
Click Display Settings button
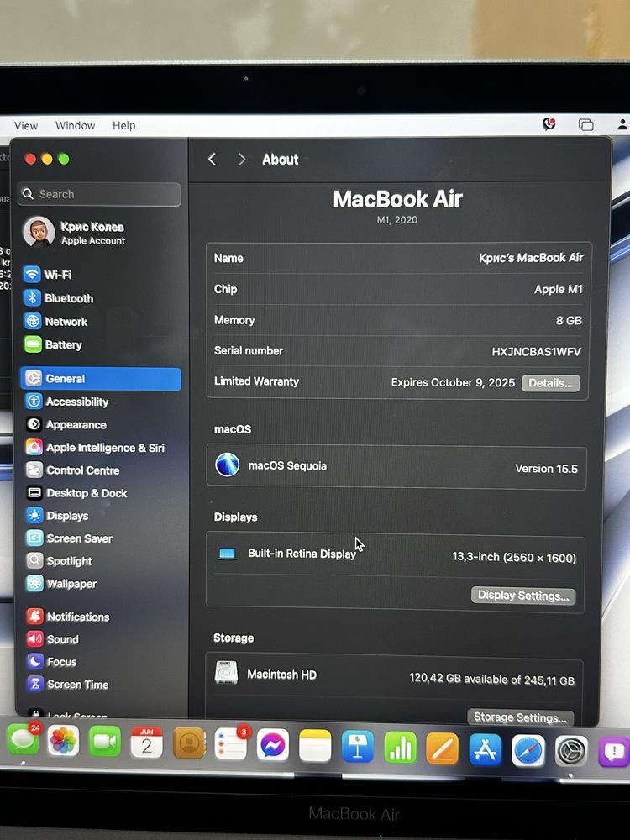click(523, 596)
